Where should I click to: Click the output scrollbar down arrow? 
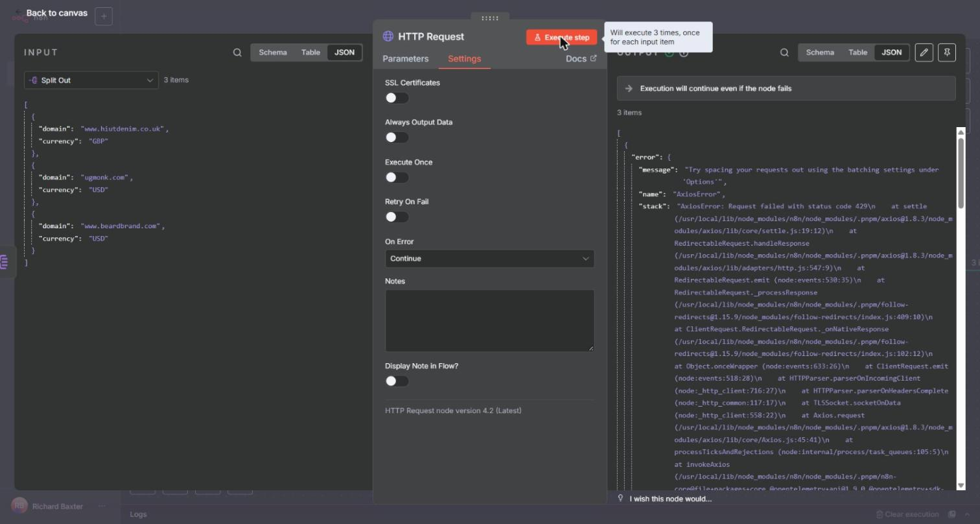(x=961, y=485)
